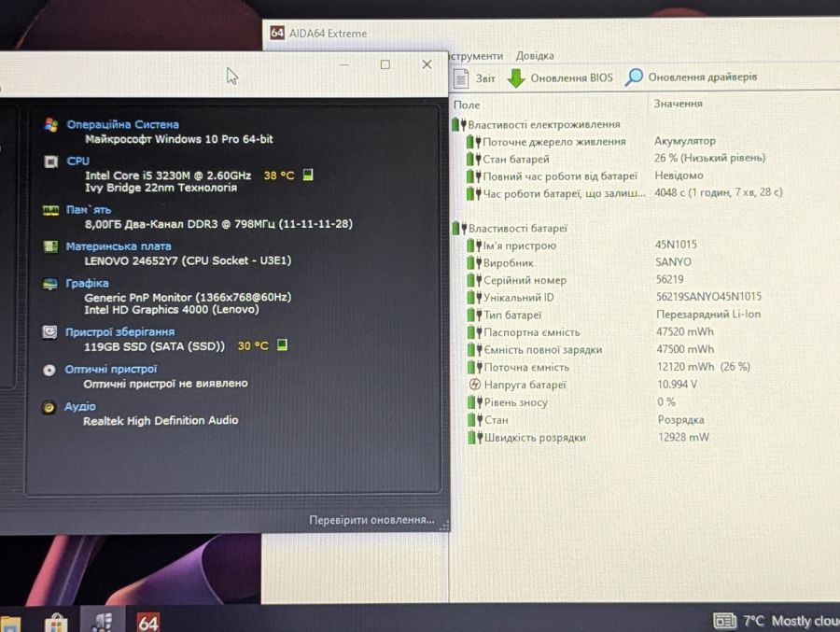Click the motherboard icon beside Материнська плата

[50, 246]
